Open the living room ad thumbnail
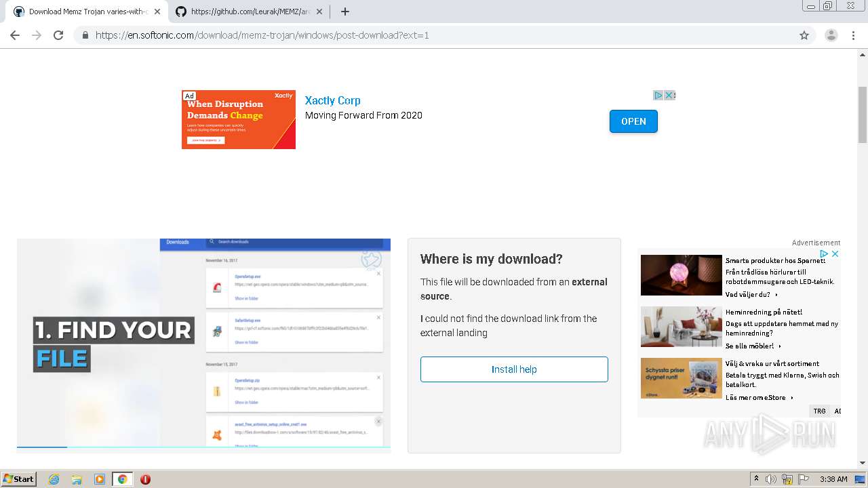 tap(681, 327)
